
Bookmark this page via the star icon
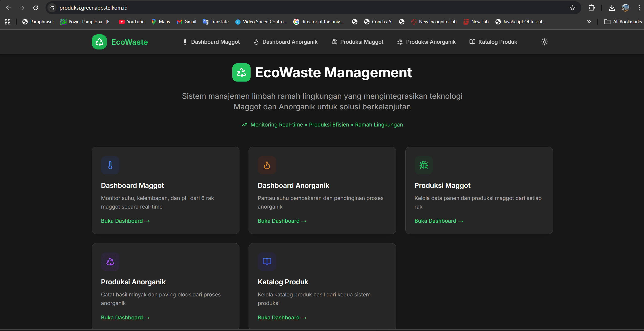(x=572, y=8)
